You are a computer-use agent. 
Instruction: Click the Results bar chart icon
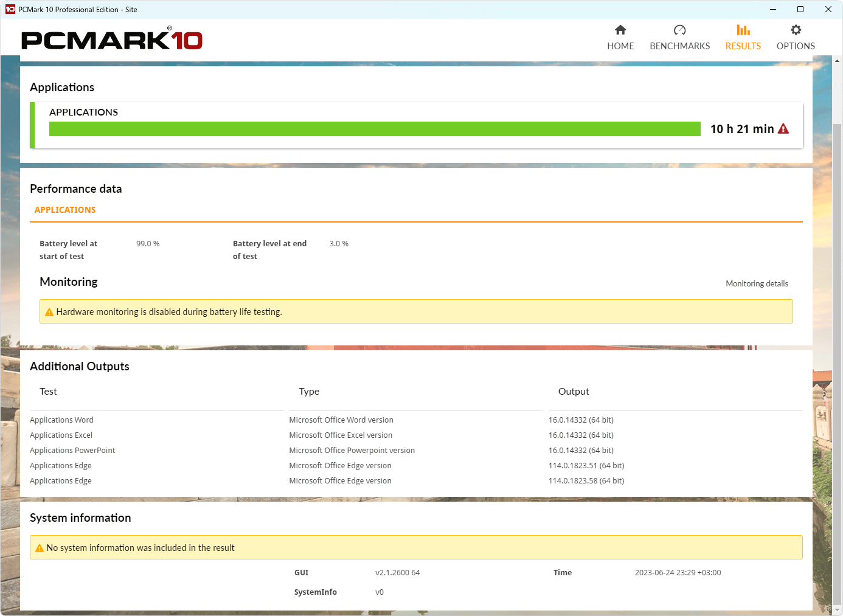pos(743,30)
